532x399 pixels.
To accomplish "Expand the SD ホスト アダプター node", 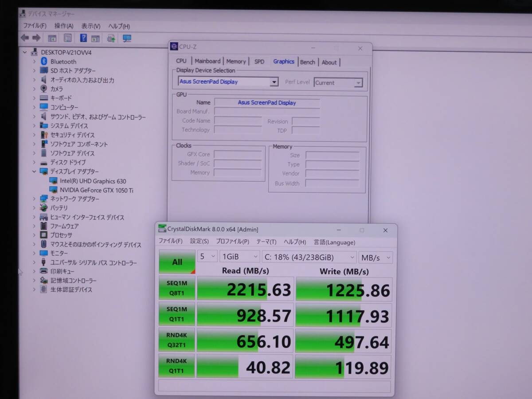I will click(34, 70).
